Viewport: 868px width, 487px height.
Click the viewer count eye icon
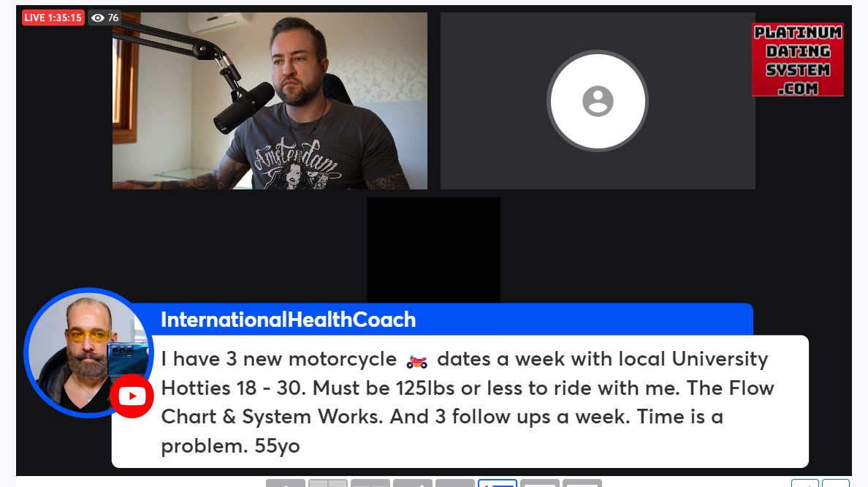pyautogui.click(x=97, y=18)
